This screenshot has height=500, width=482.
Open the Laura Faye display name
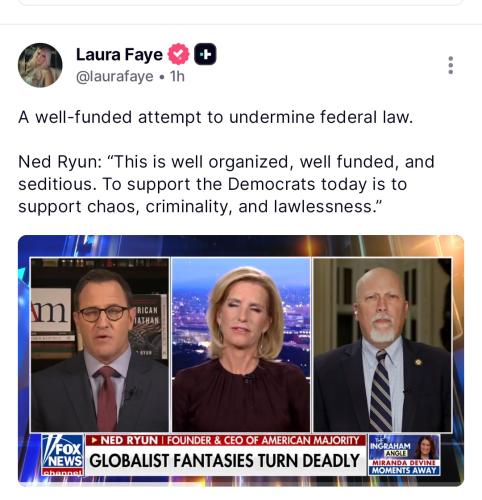tap(119, 55)
